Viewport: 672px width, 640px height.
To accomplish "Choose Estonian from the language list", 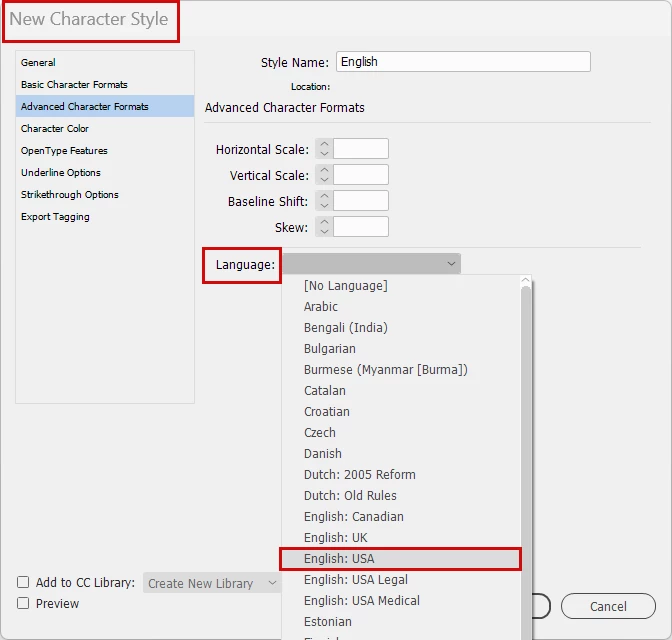I will pos(401,622).
